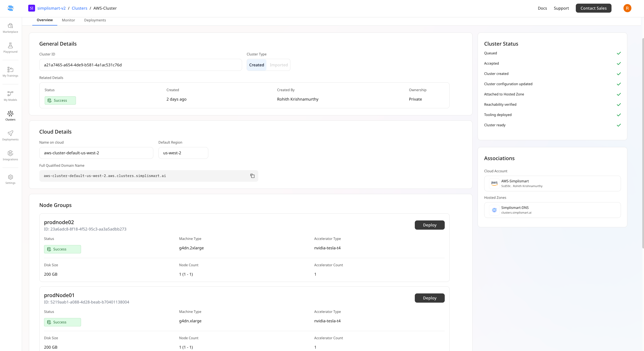Select the Imported cluster type toggle
The height and width of the screenshot is (351, 644).
coord(279,65)
